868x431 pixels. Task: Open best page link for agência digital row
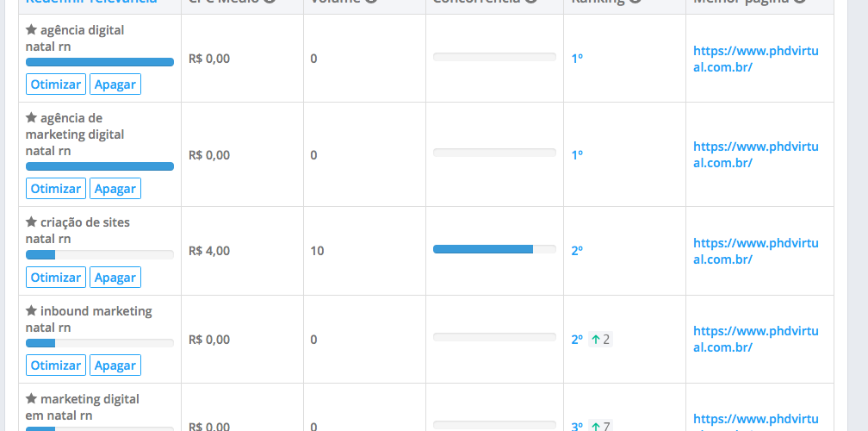point(756,59)
